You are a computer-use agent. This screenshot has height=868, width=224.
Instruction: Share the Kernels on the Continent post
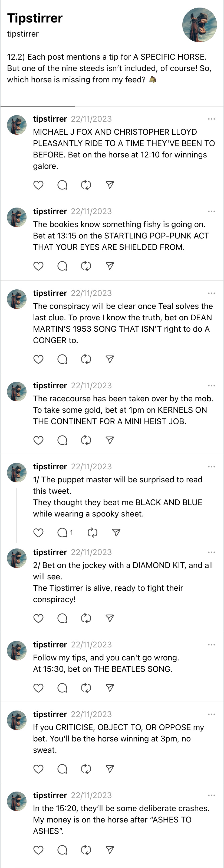pyautogui.click(x=110, y=440)
